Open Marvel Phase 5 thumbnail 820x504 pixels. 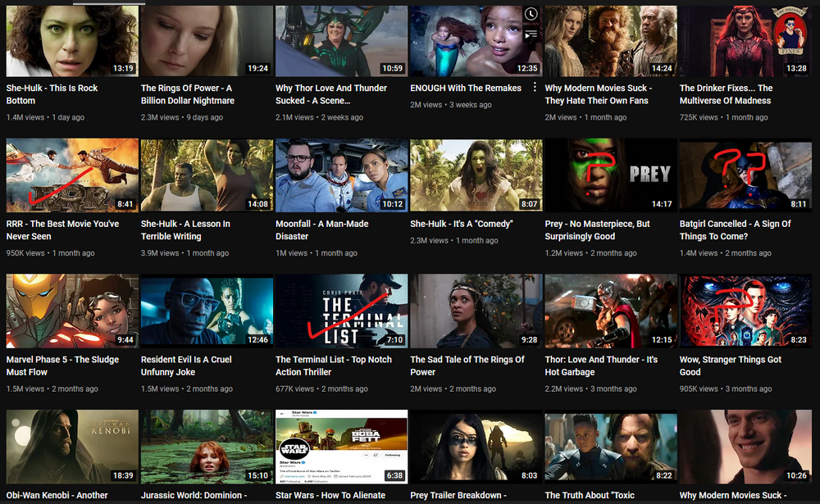[x=72, y=311]
